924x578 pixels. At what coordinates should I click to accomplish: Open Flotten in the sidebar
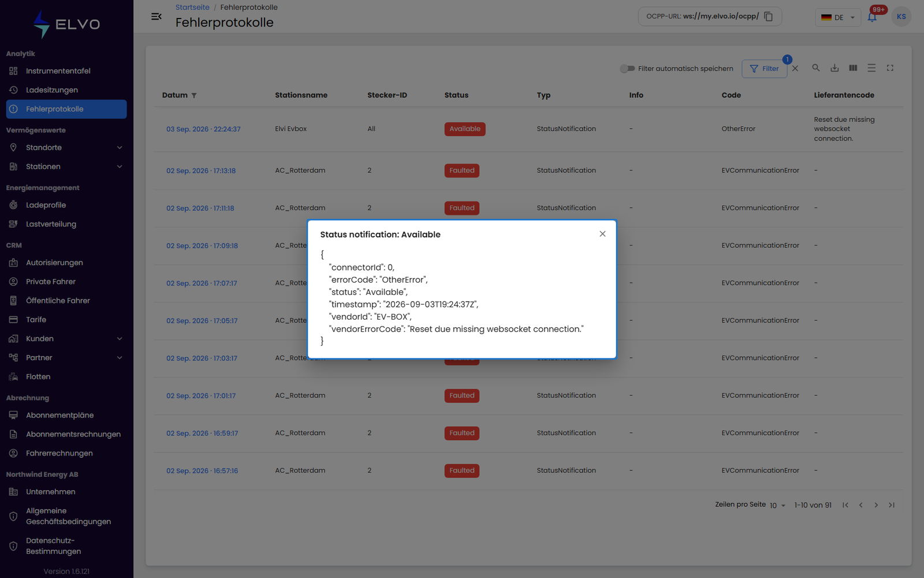[x=66, y=377]
